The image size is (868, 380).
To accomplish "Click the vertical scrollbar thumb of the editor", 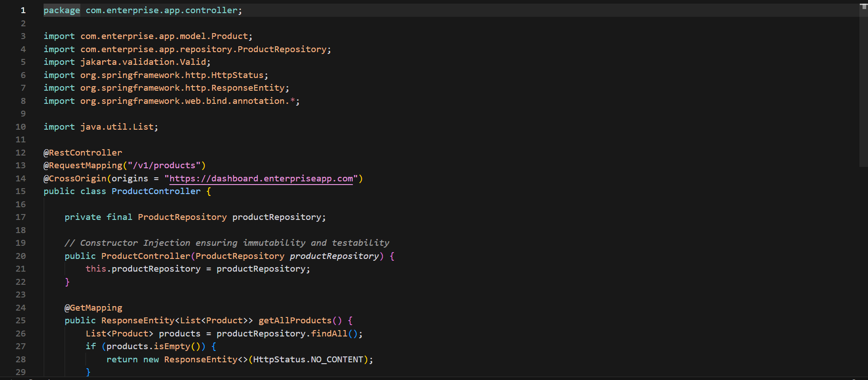I will pyautogui.click(x=863, y=85).
